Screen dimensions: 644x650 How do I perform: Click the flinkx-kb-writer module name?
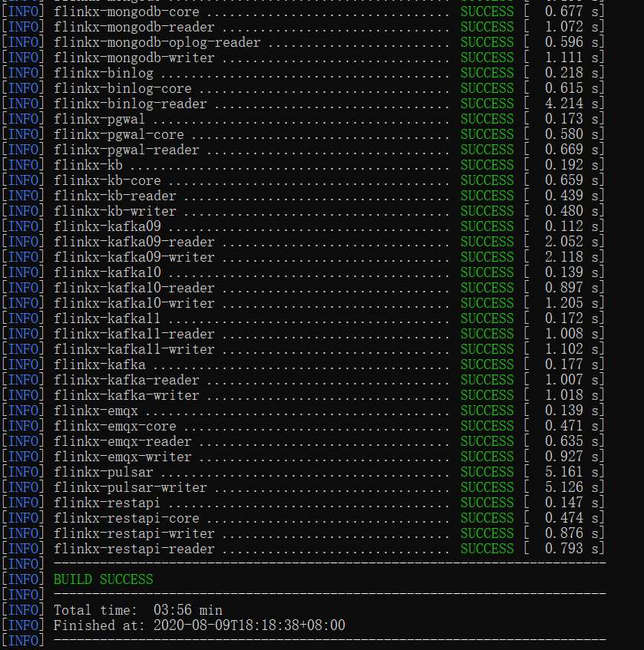115,211
